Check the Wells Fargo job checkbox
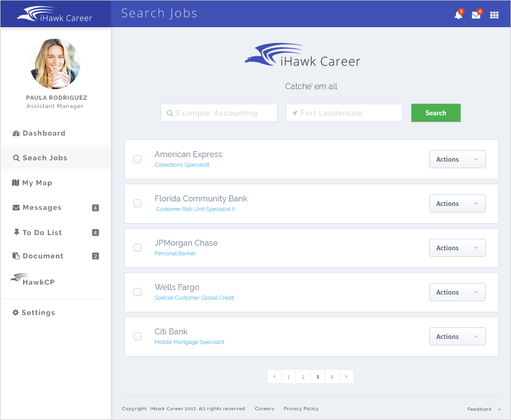The width and height of the screenshot is (511, 420). tap(137, 292)
